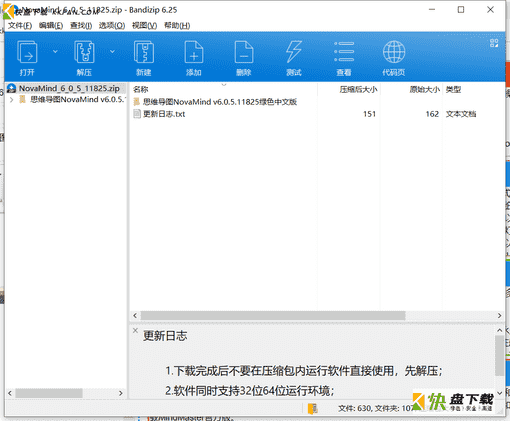The height and width of the screenshot is (421, 510).
Task: Click preview line 1.下载完成后不要在压缩包内运行
Action: coord(304,371)
